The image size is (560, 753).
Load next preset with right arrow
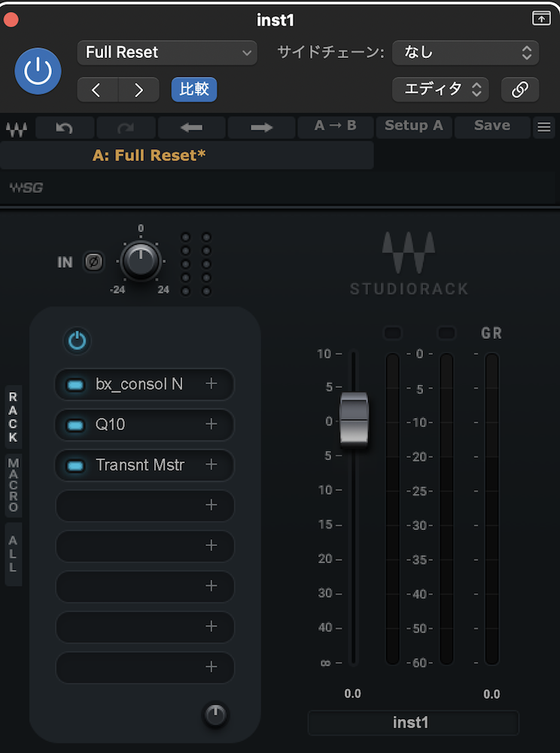pyautogui.click(x=261, y=128)
